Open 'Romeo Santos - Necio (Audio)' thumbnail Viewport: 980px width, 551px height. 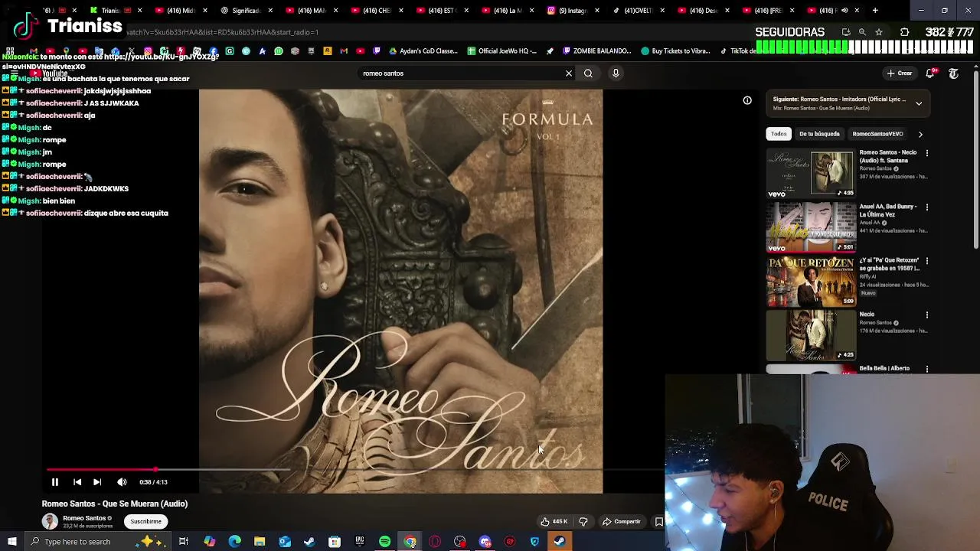point(811,174)
